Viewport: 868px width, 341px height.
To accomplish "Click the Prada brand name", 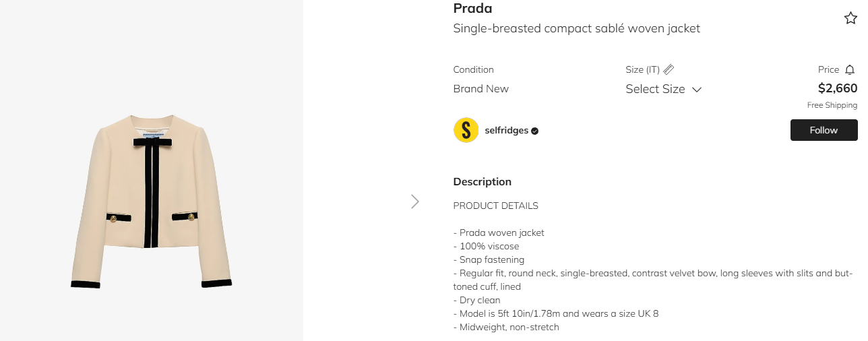I will coord(472,9).
